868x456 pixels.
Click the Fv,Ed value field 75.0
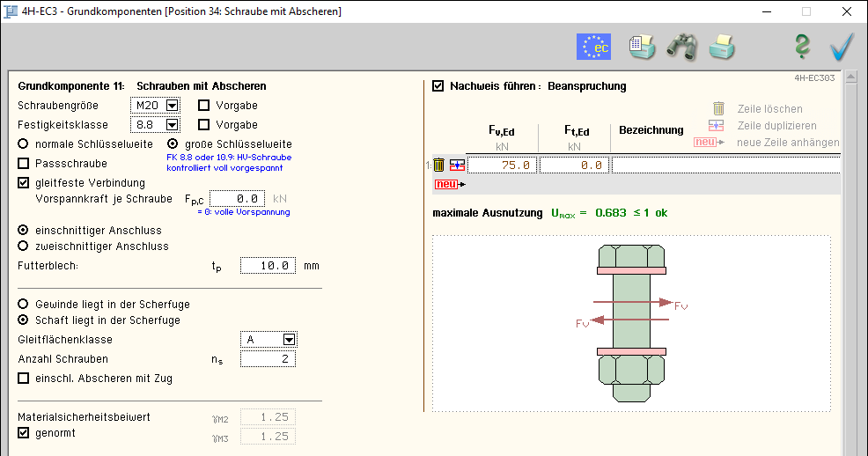click(x=502, y=165)
